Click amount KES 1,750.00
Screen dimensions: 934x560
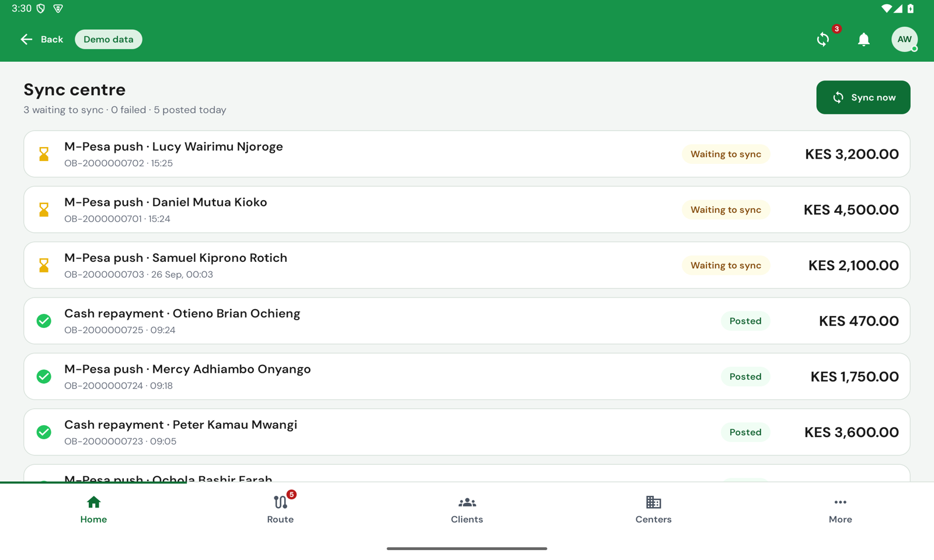tap(855, 376)
